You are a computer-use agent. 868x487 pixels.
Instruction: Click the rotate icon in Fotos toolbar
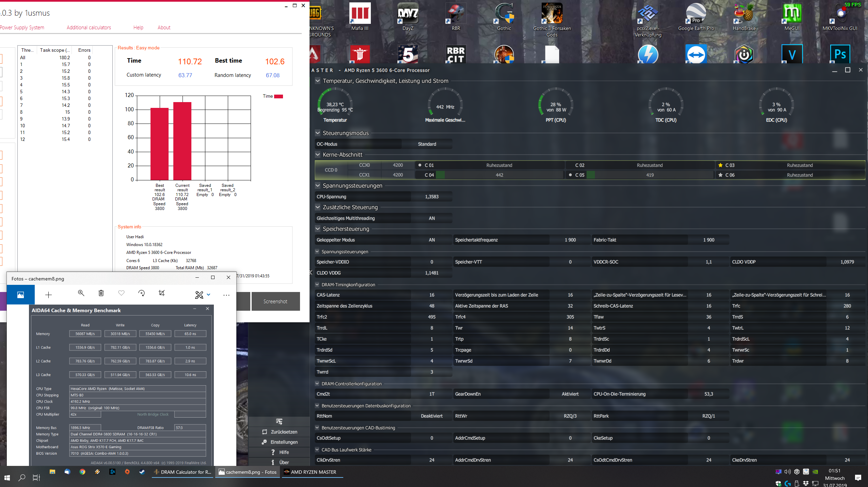[x=142, y=293]
